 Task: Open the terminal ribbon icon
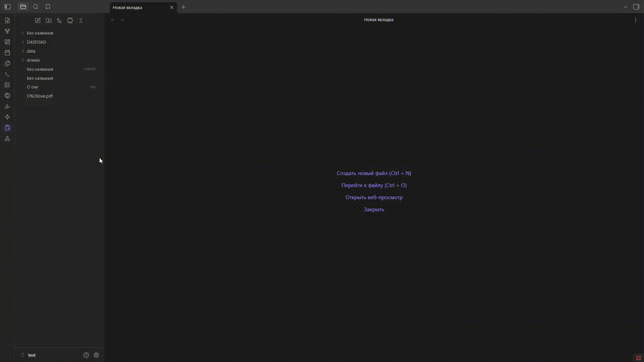tap(7, 74)
